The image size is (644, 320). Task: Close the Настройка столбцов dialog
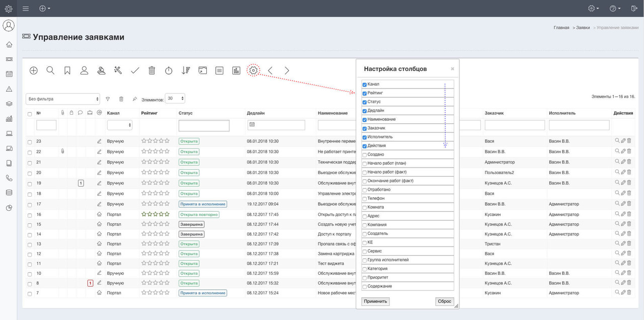click(x=452, y=69)
